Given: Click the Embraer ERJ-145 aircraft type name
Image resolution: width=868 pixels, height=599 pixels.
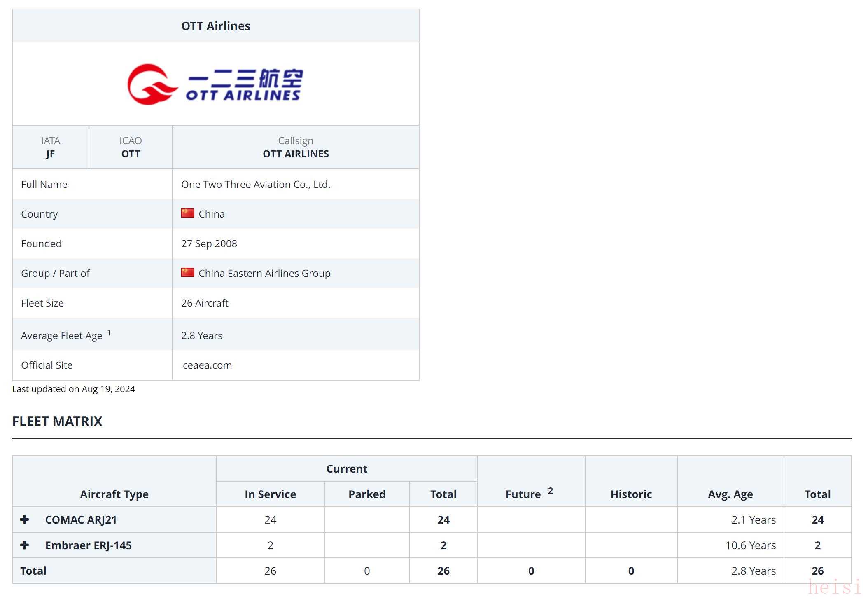Looking at the screenshot, I should (x=88, y=545).
